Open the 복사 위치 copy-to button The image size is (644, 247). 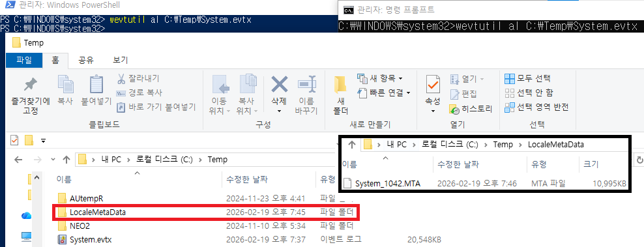(x=248, y=95)
